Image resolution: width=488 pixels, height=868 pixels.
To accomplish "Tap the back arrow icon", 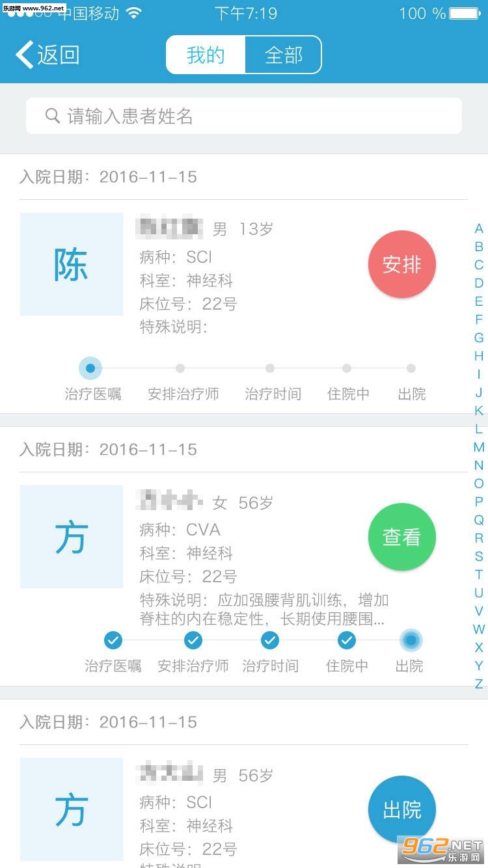I will pos(25,55).
